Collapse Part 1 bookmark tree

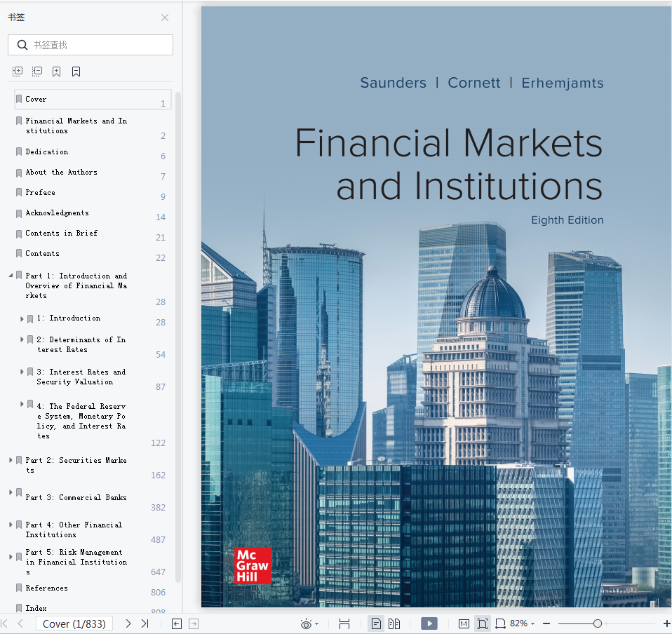11,276
